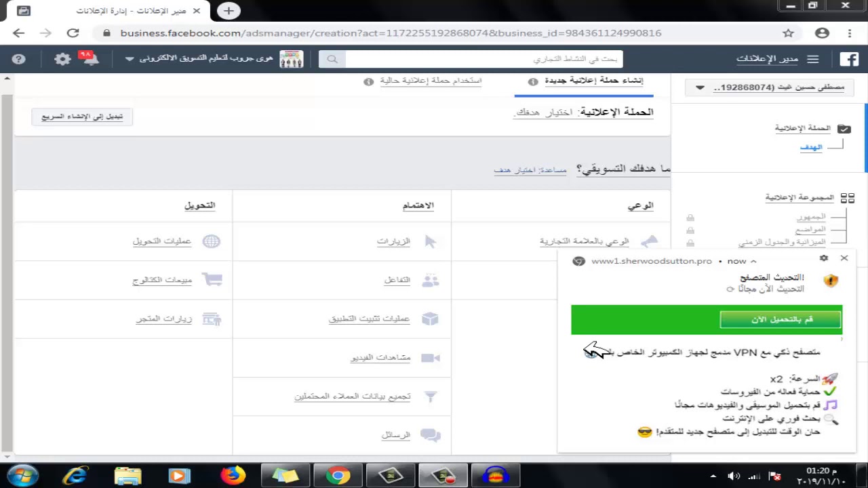Screen dimensions: 868x488
Task: Select the التفاعل objective label
Action: point(397,280)
